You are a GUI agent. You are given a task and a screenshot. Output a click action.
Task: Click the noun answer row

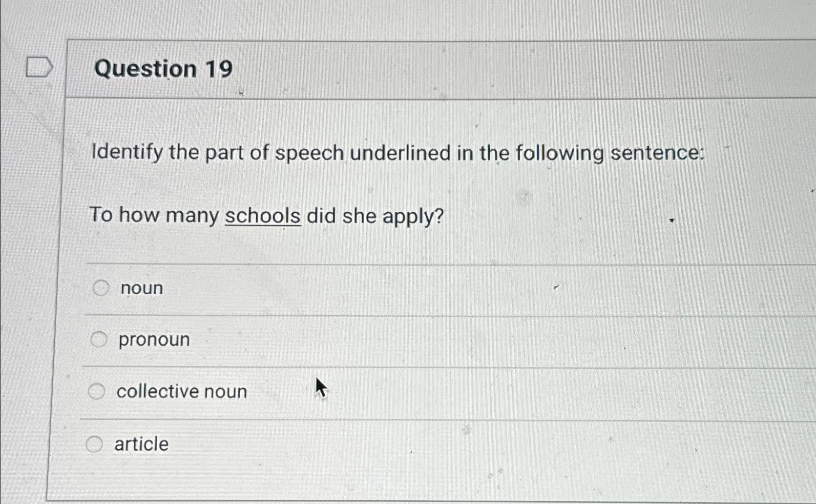(x=293, y=288)
